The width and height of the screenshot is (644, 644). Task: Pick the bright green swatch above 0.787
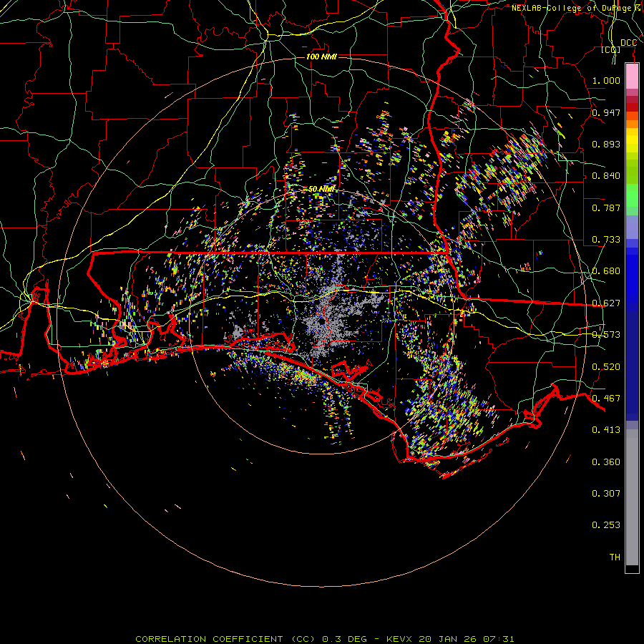[632, 195]
